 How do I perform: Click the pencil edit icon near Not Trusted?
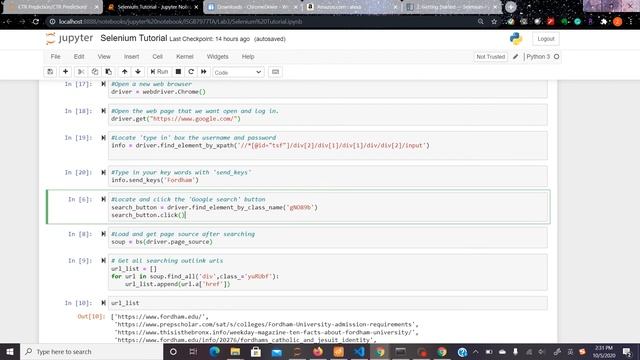point(516,57)
